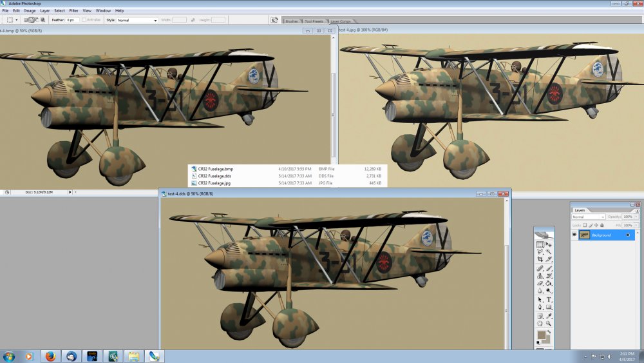
Task: Select the Zoom magnifier tool
Action: (x=549, y=324)
